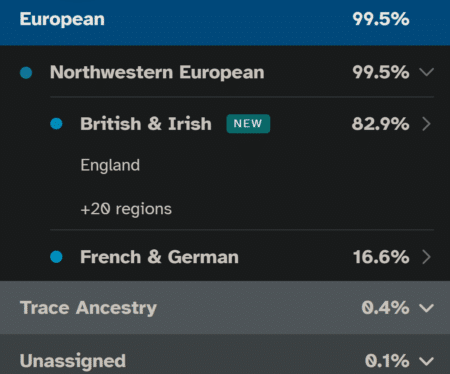Image resolution: width=450 pixels, height=374 pixels.
Task: Click the British & Irish blue dot
Action: [x=56, y=124]
